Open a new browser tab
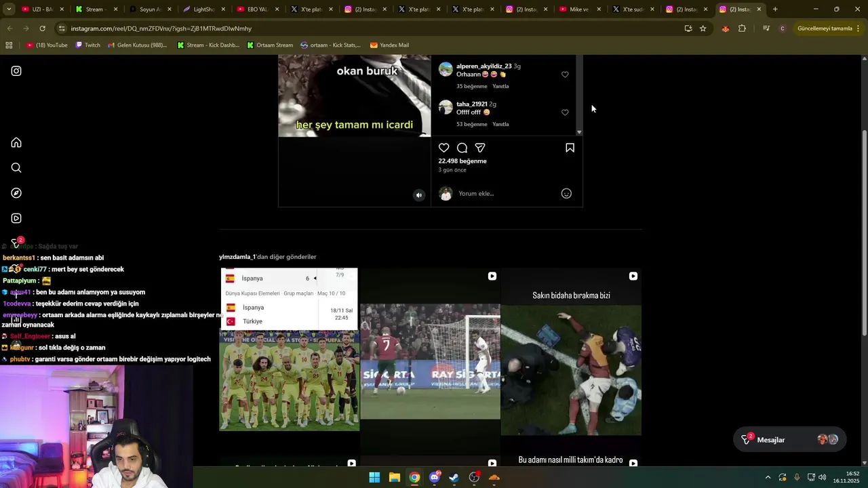This screenshot has height=488, width=868. (x=775, y=9)
